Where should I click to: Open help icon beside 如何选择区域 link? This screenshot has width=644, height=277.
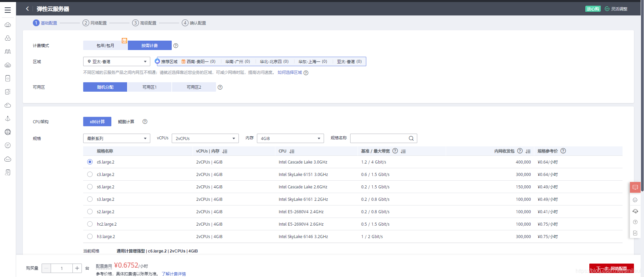click(306, 73)
